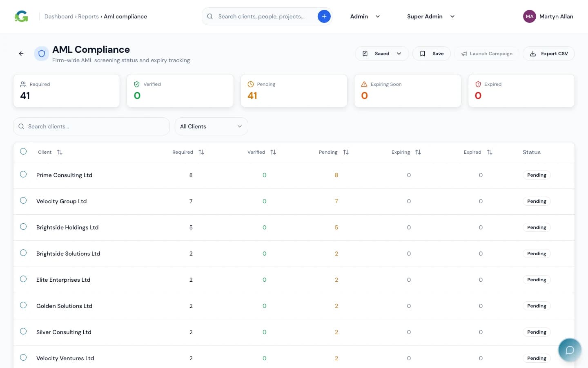Focus the Search clients input field
This screenshot has height=368, width=588.
pyautogui.click(x=91, y=126)
